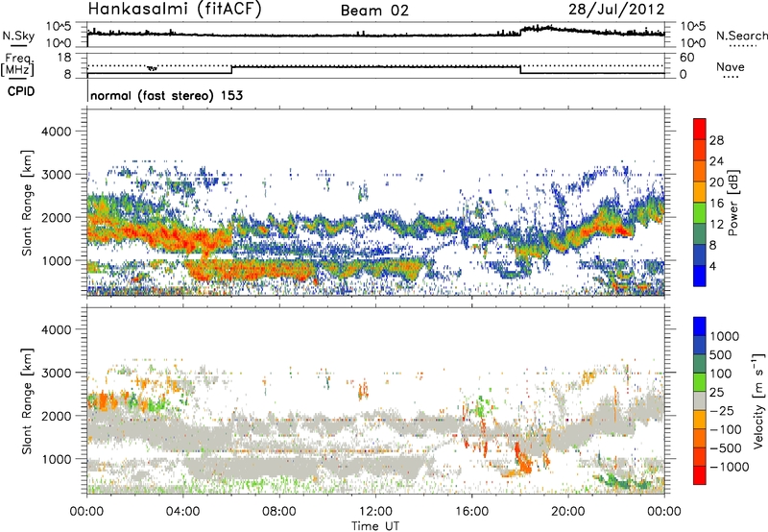Click the CPID label

21,91
